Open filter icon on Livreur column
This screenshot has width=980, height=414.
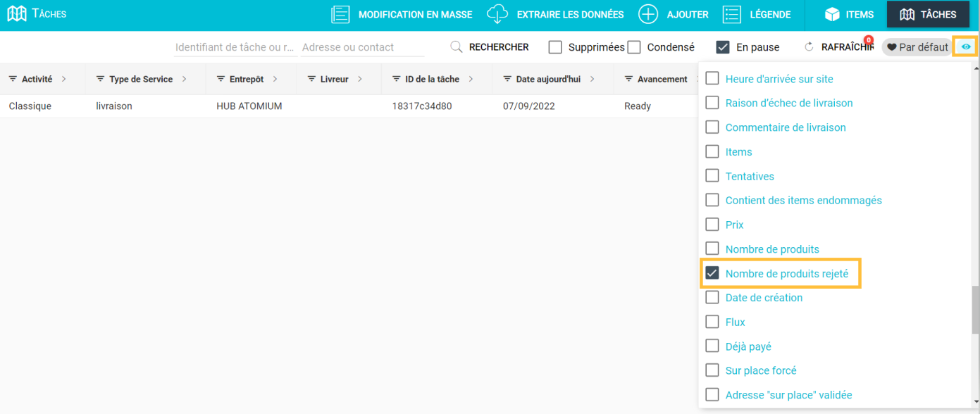click(x=311, y=79)
